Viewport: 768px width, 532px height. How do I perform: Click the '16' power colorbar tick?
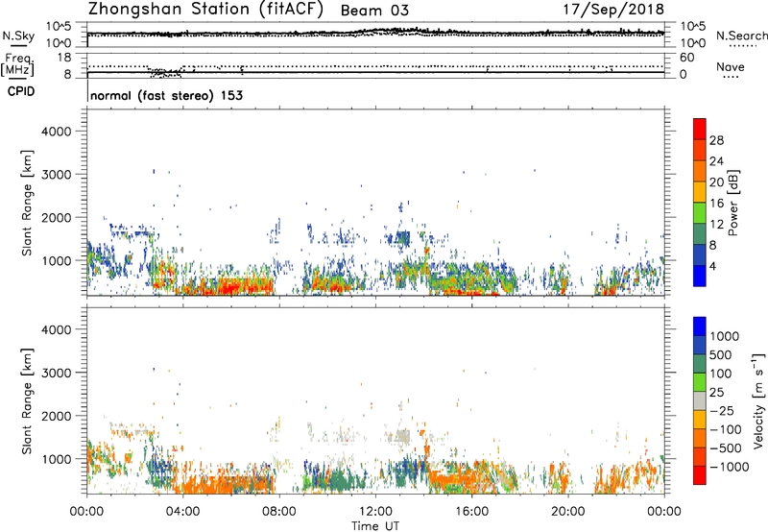716,204
